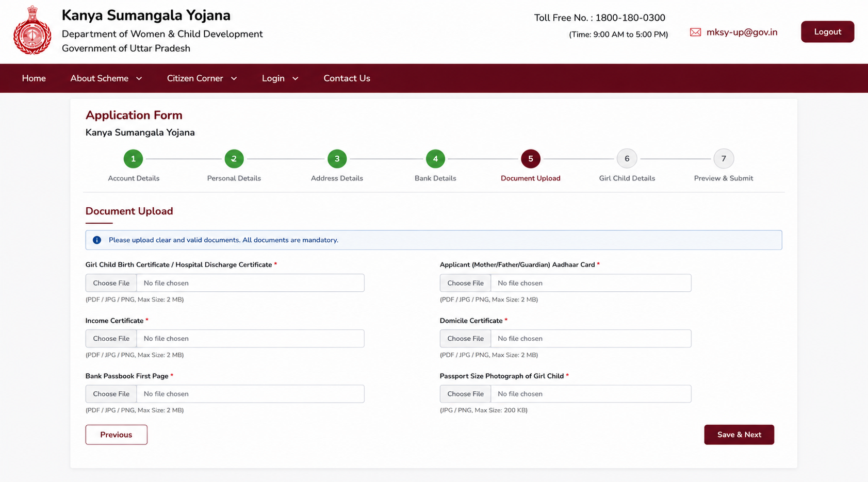Click the 'Document Upload' section heading
This screenshot has width=868, height=482.
pyautogui.click(x=129, y=211)
